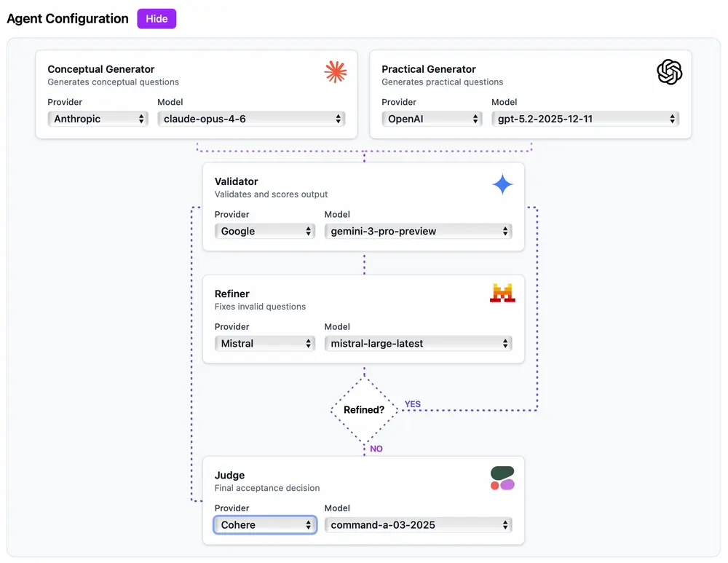Image resolution: width=728 pixels, height=563 pixels.
Task: Click the YES branch label
Action: click(x=412, y=404)
